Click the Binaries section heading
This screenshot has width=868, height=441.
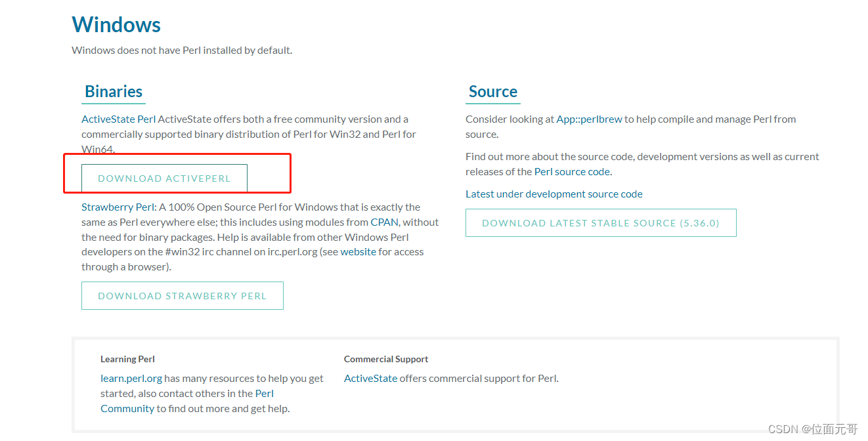click(x=114, y=92)
